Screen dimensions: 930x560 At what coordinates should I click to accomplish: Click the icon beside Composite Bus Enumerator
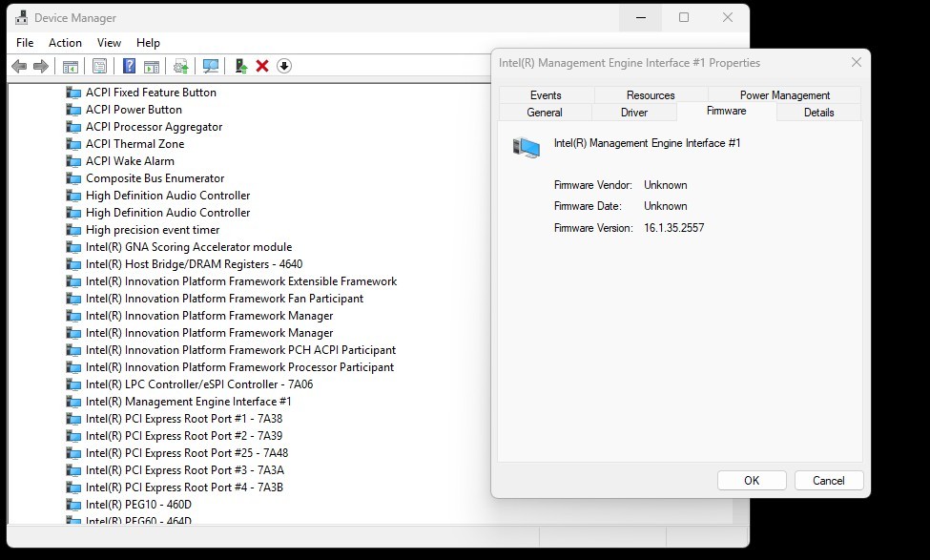coord(73,178)
